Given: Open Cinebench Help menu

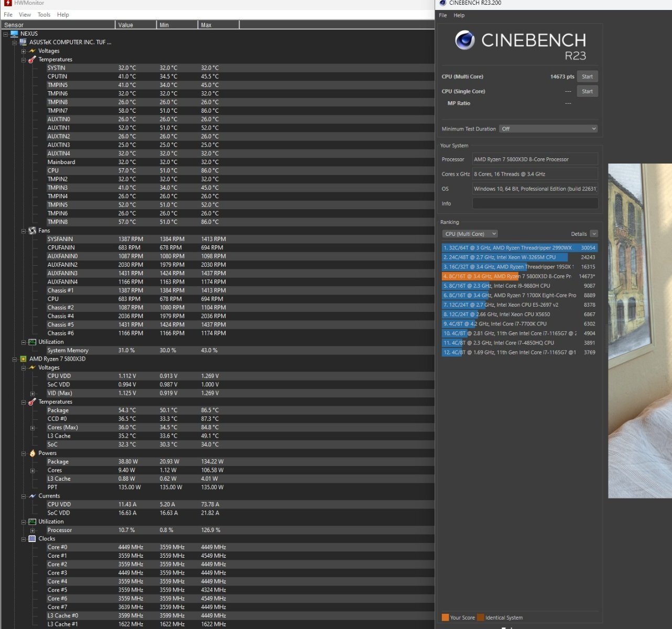Looking at the screenshot, I should point(459,15).
